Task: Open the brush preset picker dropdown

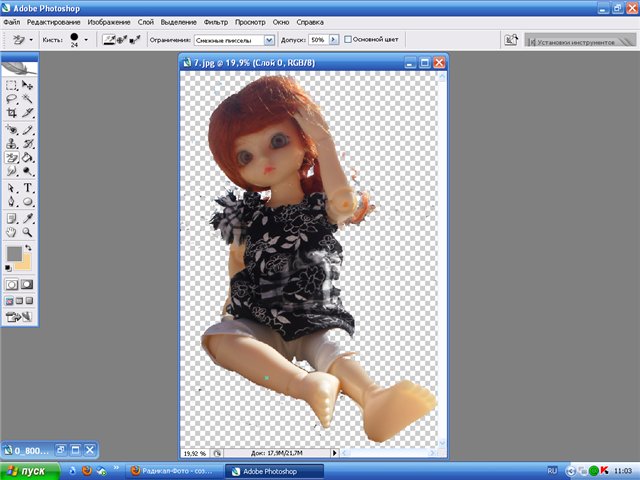Action: click(86, 40)
